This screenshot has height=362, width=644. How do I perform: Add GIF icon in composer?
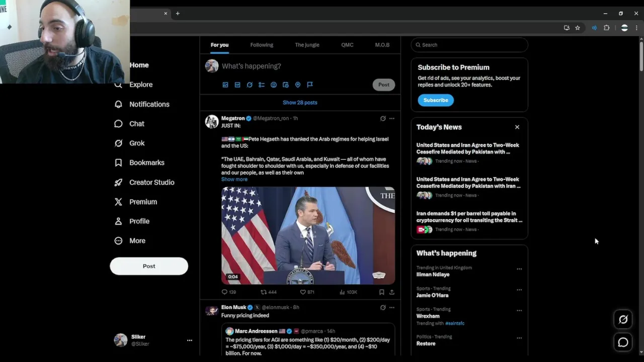237,85
